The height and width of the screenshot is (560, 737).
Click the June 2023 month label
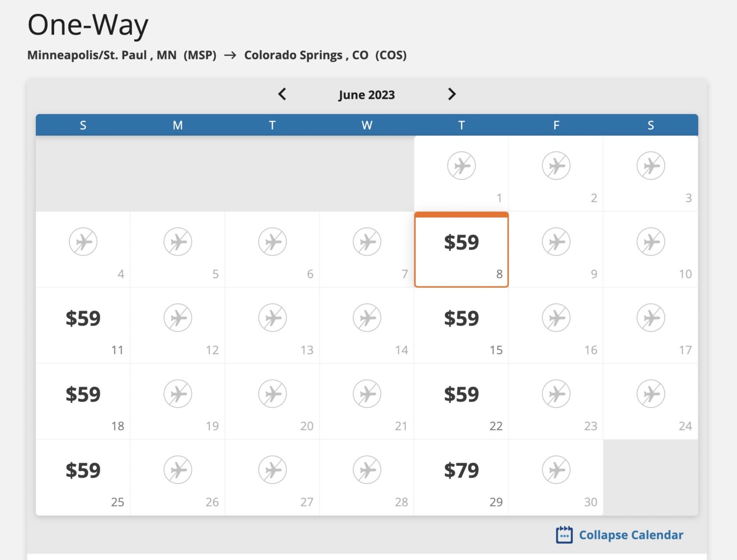click(367, 95)
